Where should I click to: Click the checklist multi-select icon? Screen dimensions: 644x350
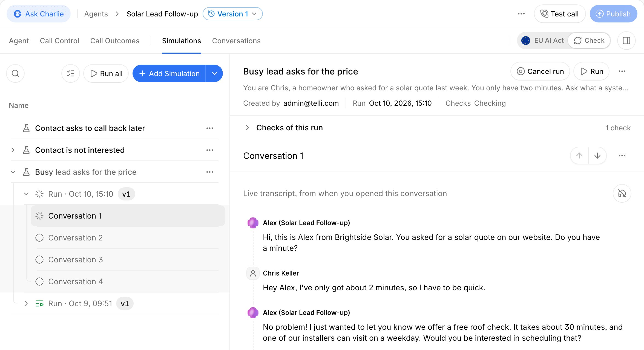(71, 73)
